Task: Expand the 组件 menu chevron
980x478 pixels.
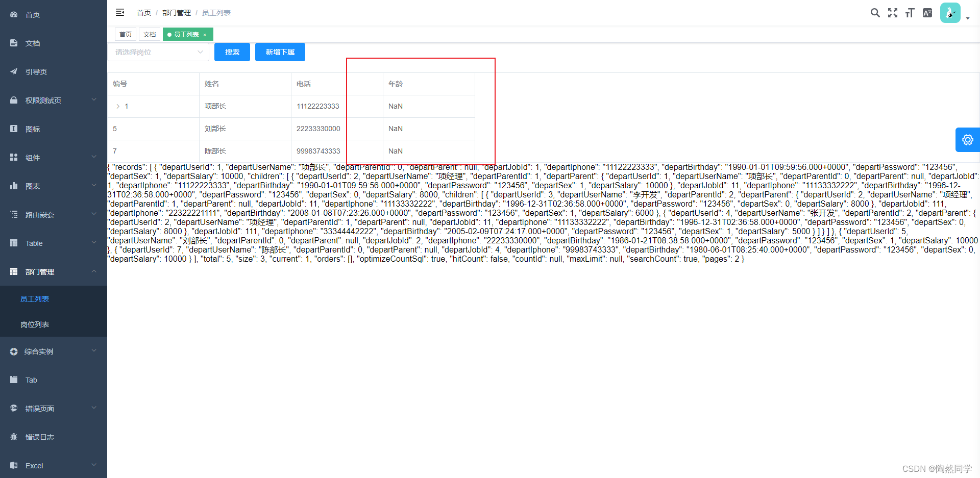Action: tap(94, 157)
